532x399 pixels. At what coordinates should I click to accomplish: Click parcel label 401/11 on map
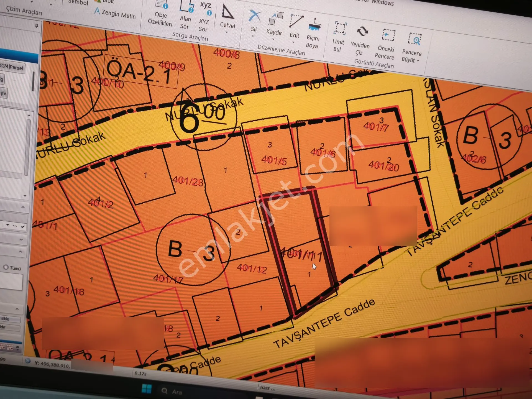point(301,254)
